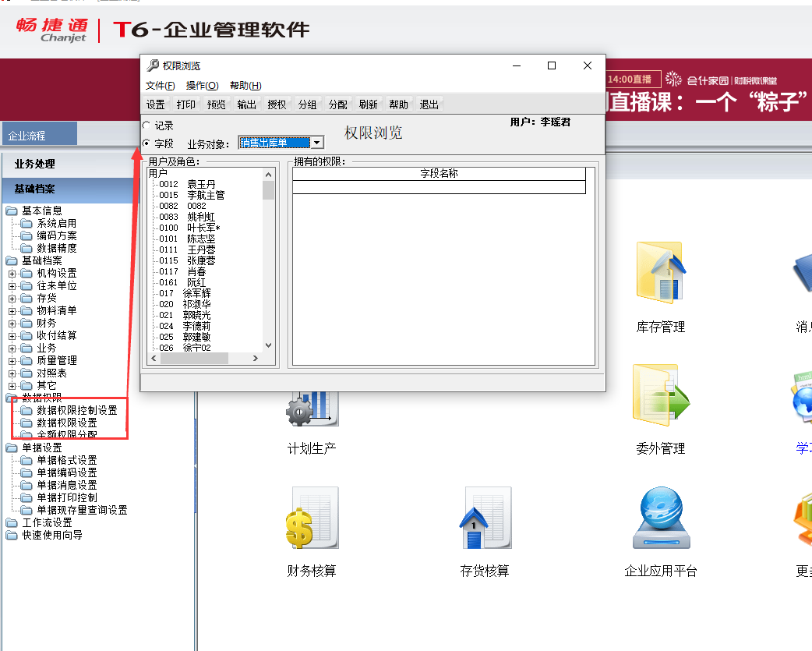Expand the 物料清单 tree node

tap(12, 311)
